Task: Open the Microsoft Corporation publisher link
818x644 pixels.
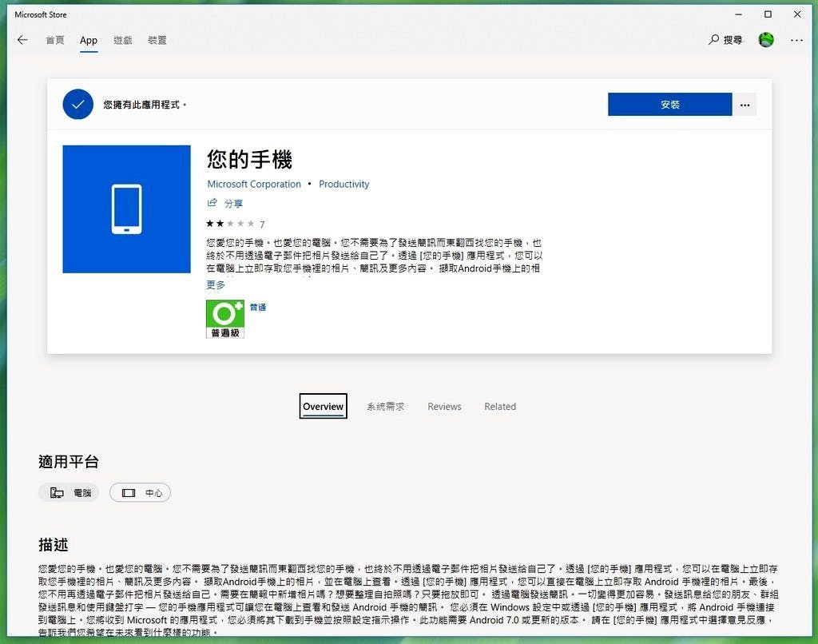Action: [254, 185]
